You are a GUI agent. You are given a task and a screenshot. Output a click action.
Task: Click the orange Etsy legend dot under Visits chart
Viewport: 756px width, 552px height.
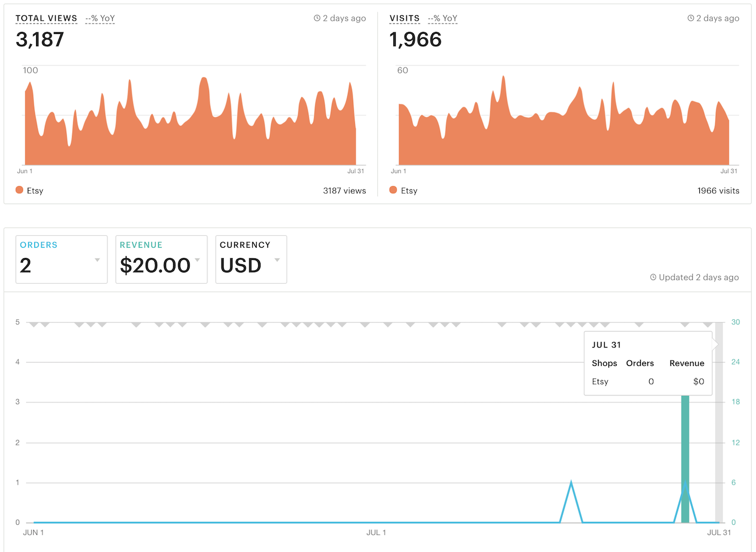click(x=393, y=190)
